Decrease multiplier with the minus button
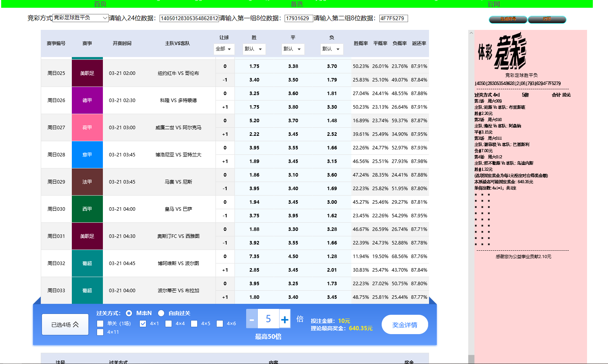The width and height of the screenshot is (608, 364). [252, 319]
